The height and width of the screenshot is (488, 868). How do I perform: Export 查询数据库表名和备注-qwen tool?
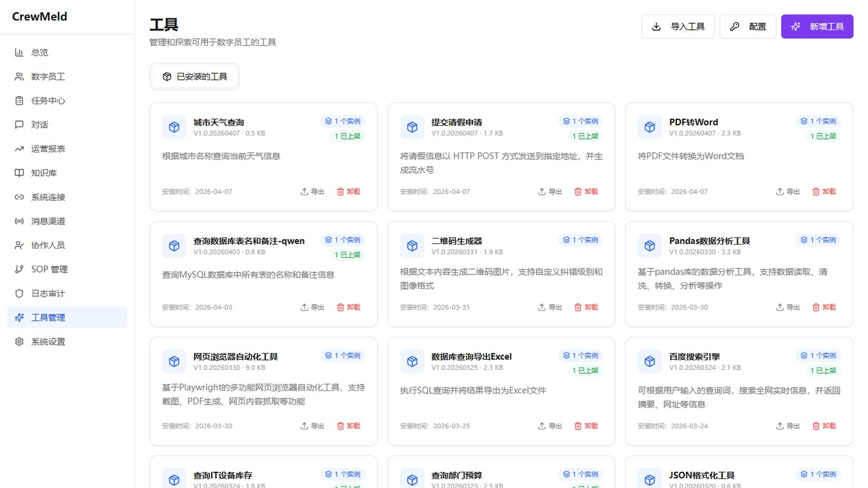point(312,307)
